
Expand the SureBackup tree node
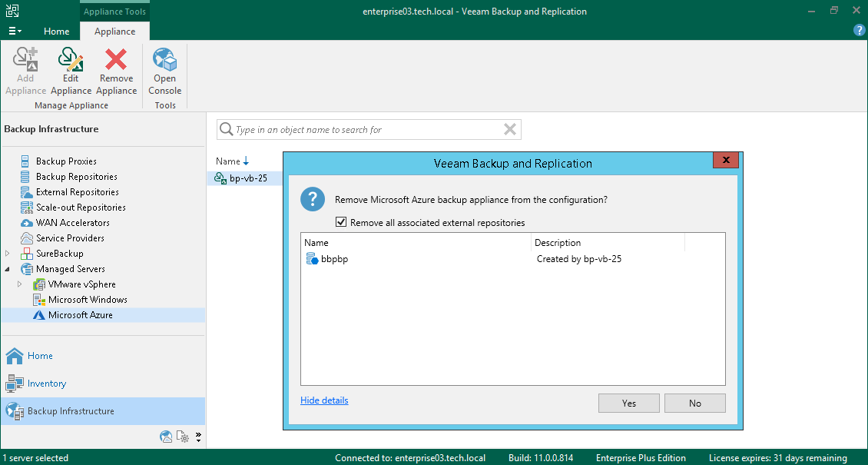pyautogui.click(x=7, y=254)
